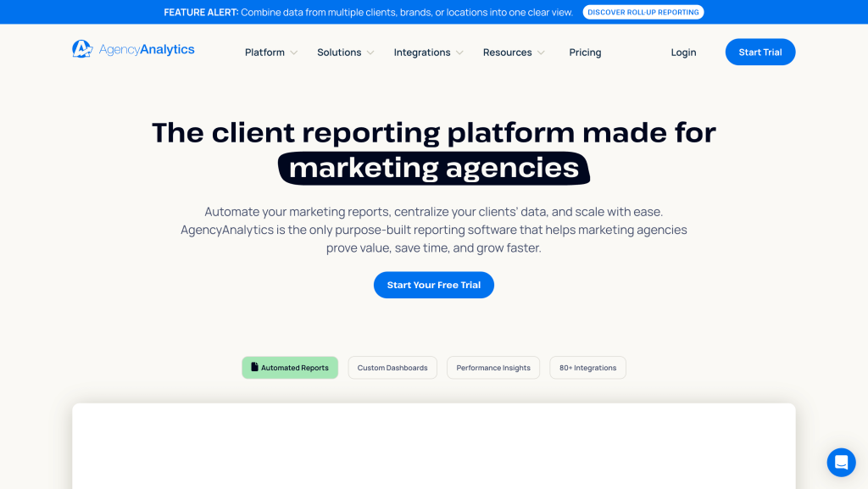The image size is (868, 489).
Task: Click the highlighted 'marketing agencies' headline text
Action: [x=434, y=167]
